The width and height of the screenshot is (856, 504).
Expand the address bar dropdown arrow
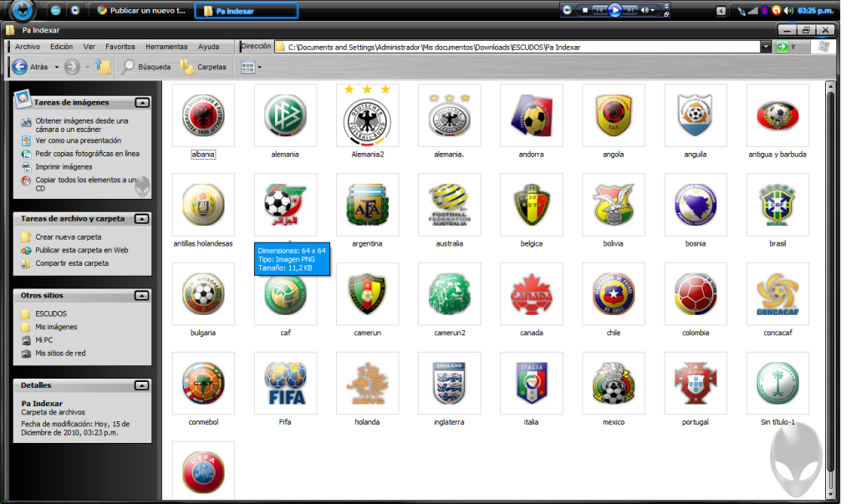[766, 47]
